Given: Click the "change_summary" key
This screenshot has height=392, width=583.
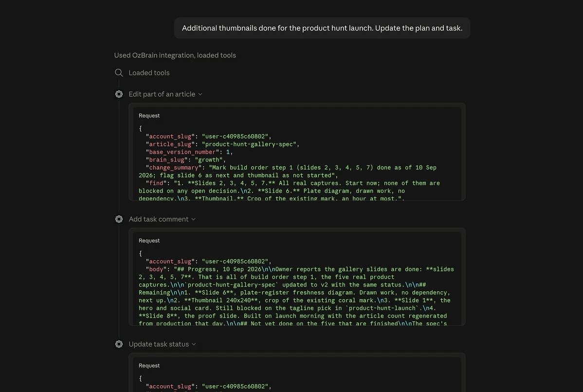Looking at the screenshot, I should (x=174, y=168).
